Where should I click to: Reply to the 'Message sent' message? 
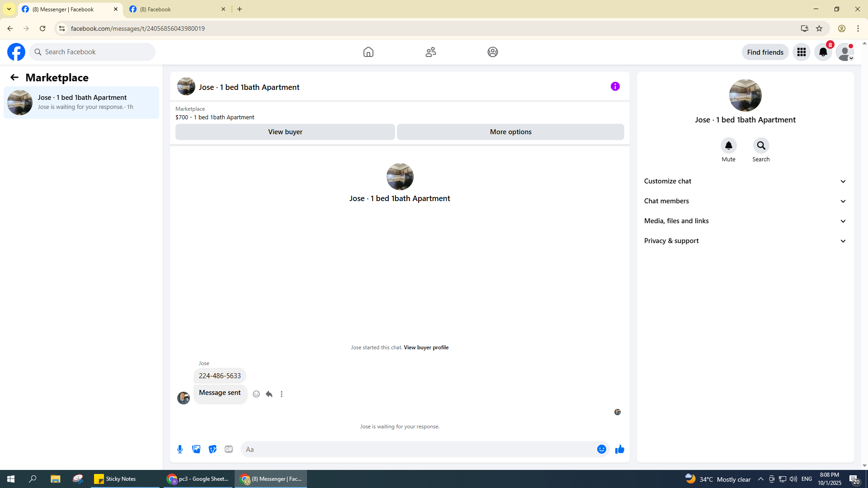[x=269, y=394]
